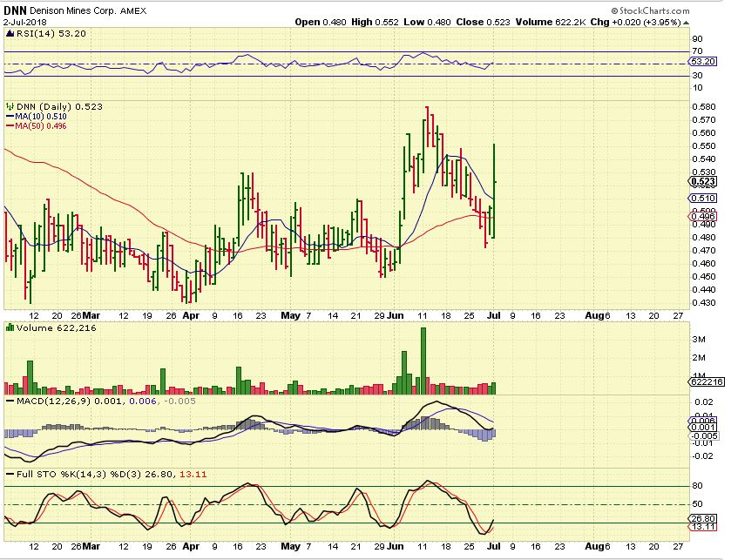Click the Apr label on price chart axis
The height and width of the screenshot is (560, 731).
coord(189,314)
